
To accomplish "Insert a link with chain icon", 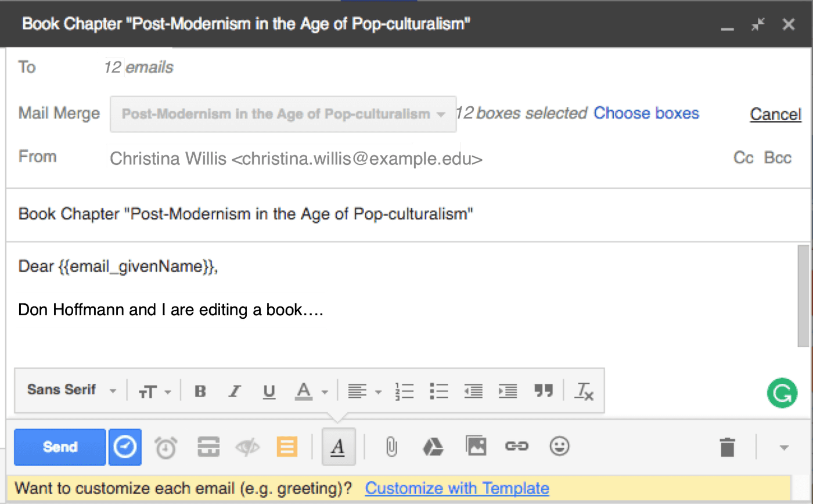I will click(x=516, y=446).
